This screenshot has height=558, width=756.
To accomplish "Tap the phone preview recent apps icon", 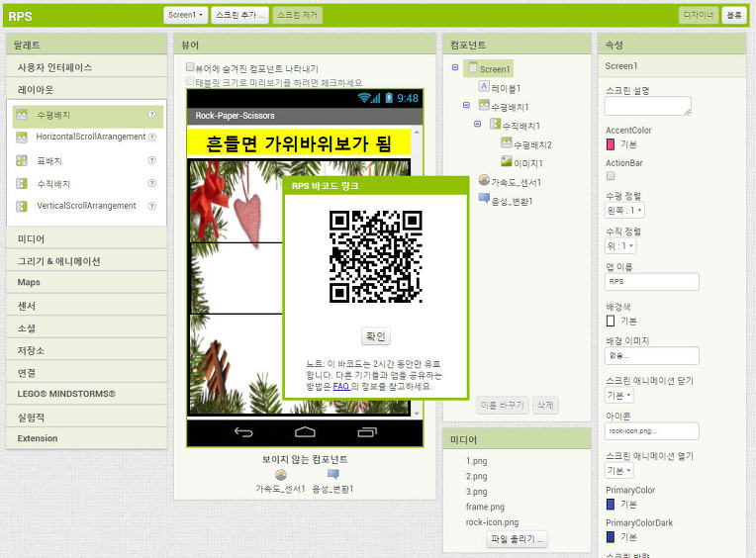I will (367, 432).
